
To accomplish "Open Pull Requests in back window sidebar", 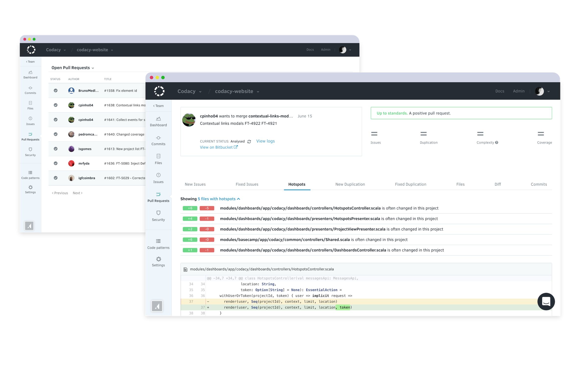I will click(x=30, y=137).
